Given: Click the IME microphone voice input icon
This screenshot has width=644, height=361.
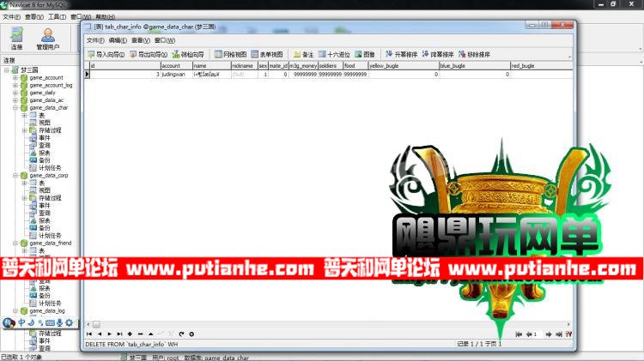Looking at the screenshot, I should [59, 323].
